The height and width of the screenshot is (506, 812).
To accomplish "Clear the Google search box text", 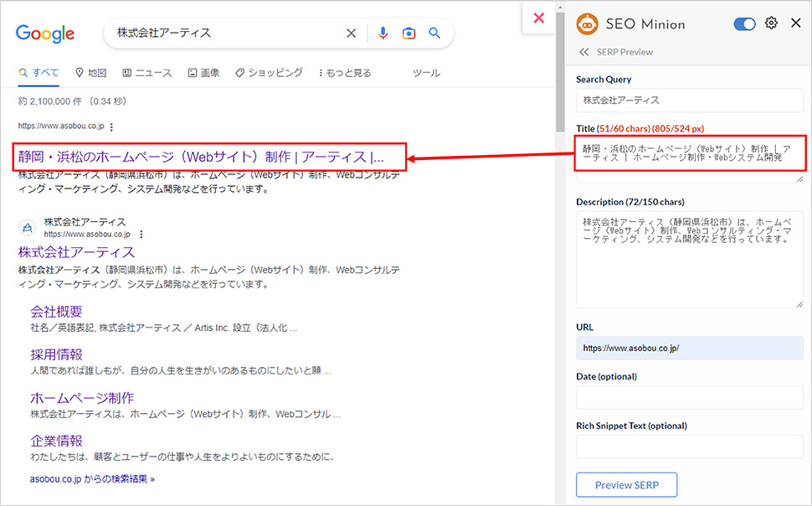I will point(351,34).
